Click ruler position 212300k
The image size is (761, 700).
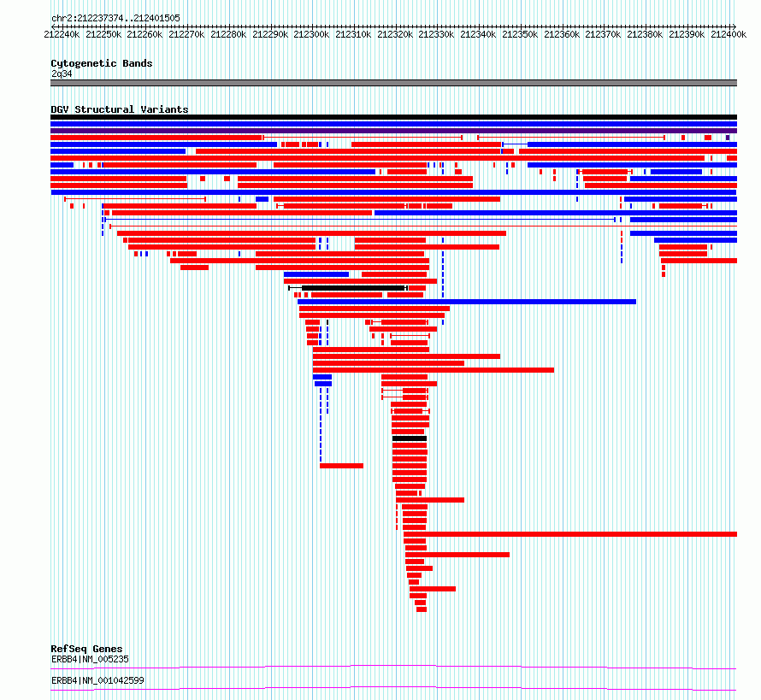[311, 34]
